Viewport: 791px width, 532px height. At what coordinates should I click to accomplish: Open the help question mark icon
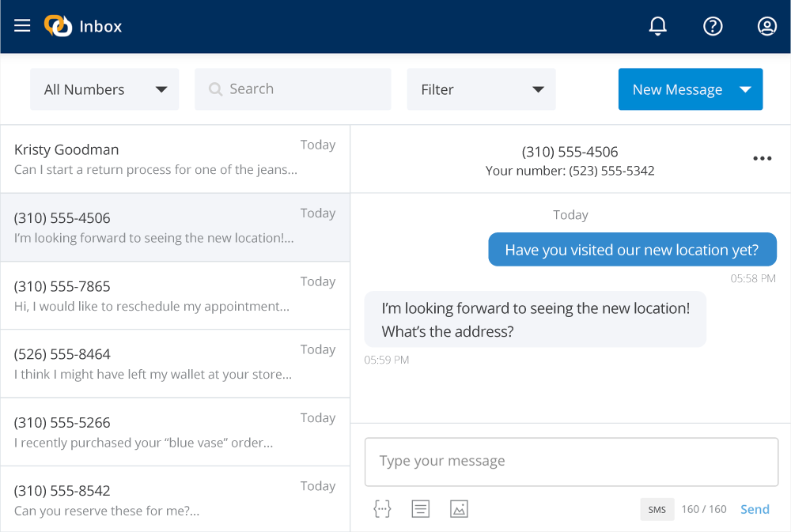(713, 26)
